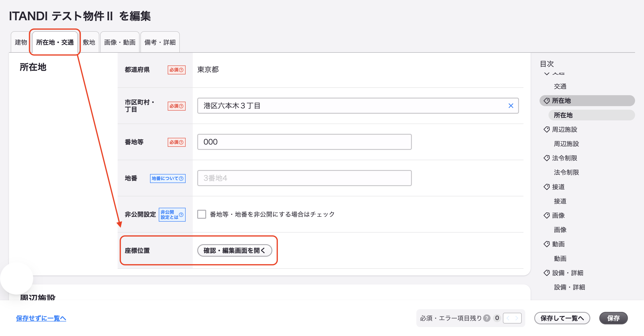Click the 保存せずに一覧へ link

point(41,318)
